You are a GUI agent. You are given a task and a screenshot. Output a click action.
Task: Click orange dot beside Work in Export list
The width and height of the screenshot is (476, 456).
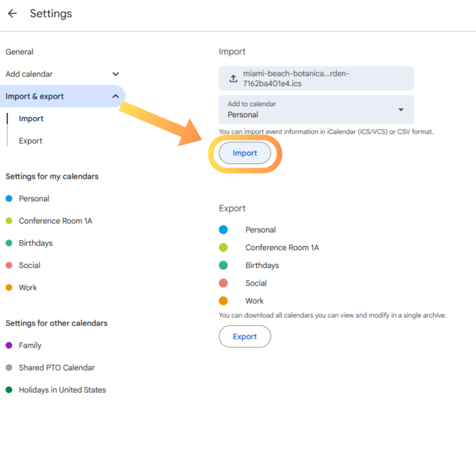(223, 301)
